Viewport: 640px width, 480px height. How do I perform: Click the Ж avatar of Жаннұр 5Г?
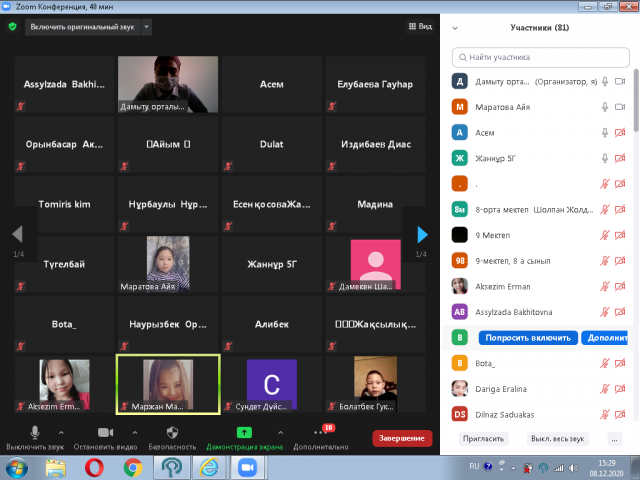[460, 158]
